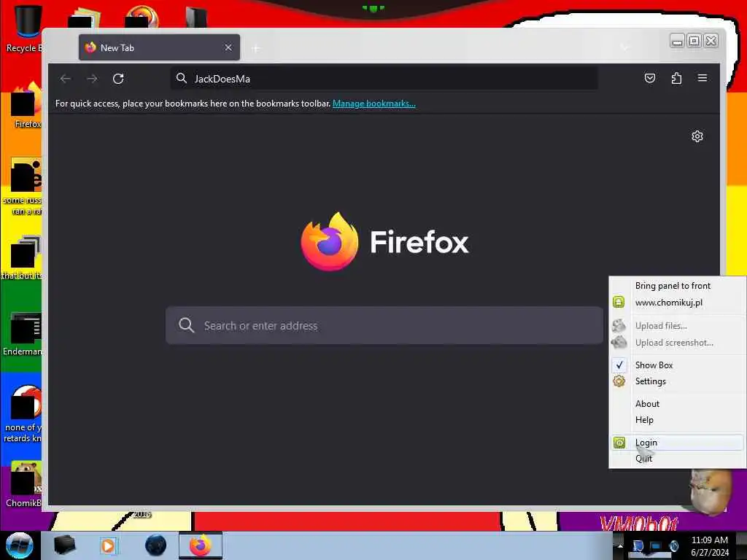This screenshot has height=560, width=747.
Task: Select About in the context menu
Action: click(647, 404)
